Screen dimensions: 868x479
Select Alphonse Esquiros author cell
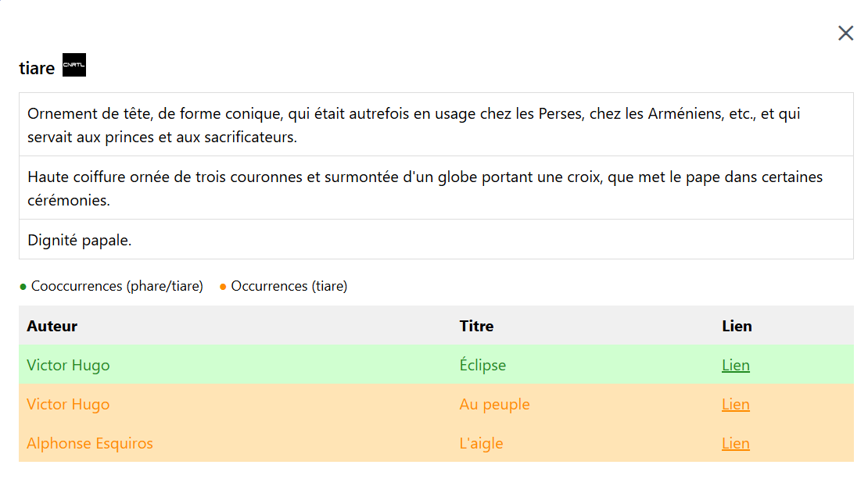pos(90,443)
